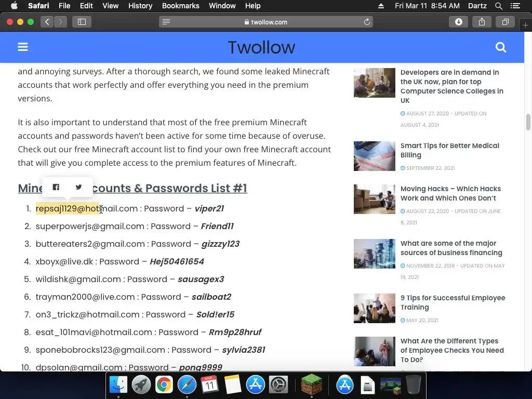Click the Employee Training article thumbnail

374,308
